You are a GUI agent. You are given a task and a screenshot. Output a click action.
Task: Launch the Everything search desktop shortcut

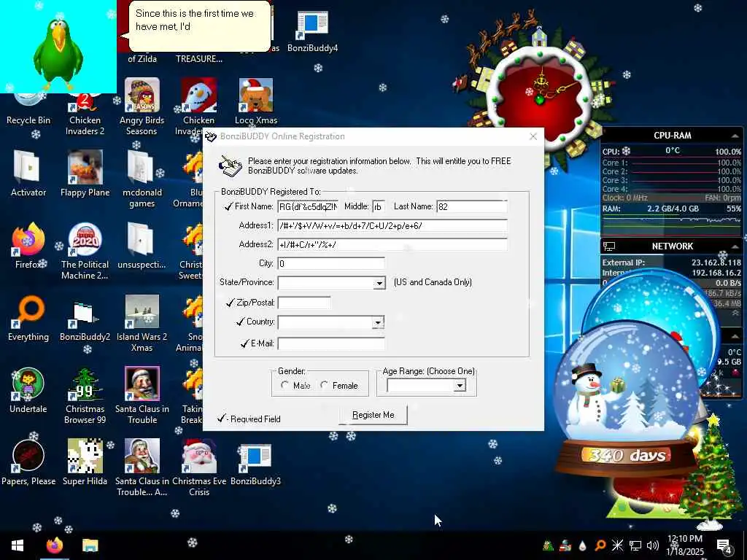[28, 318]
